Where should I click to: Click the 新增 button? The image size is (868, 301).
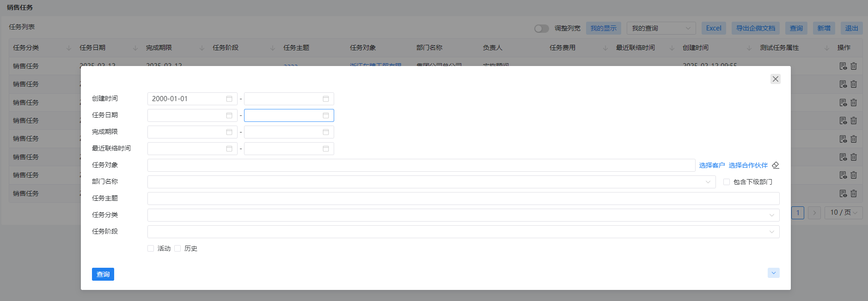[x=824, y=28]
